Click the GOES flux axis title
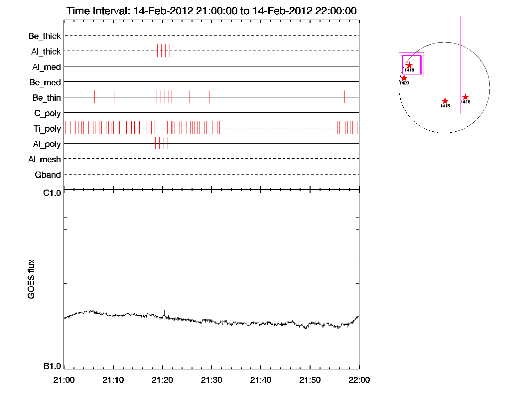Viewport: 532px width, 399px height. (x=31, y=279)
